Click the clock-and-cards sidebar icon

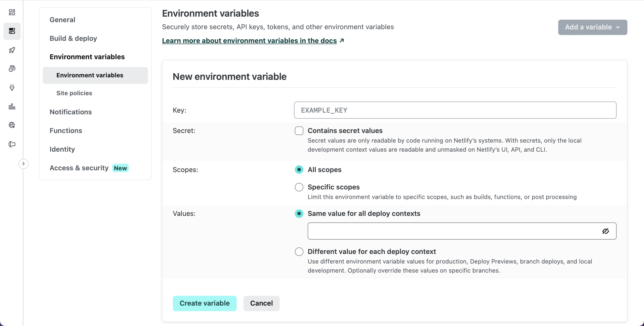pyautogui.click(x=12, y=69)
